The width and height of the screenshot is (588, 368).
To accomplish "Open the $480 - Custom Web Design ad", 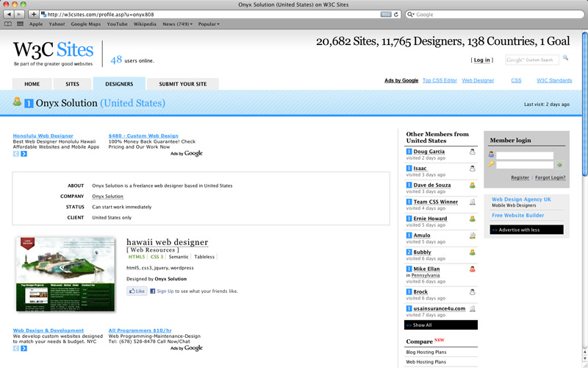I will coord(143,136).
